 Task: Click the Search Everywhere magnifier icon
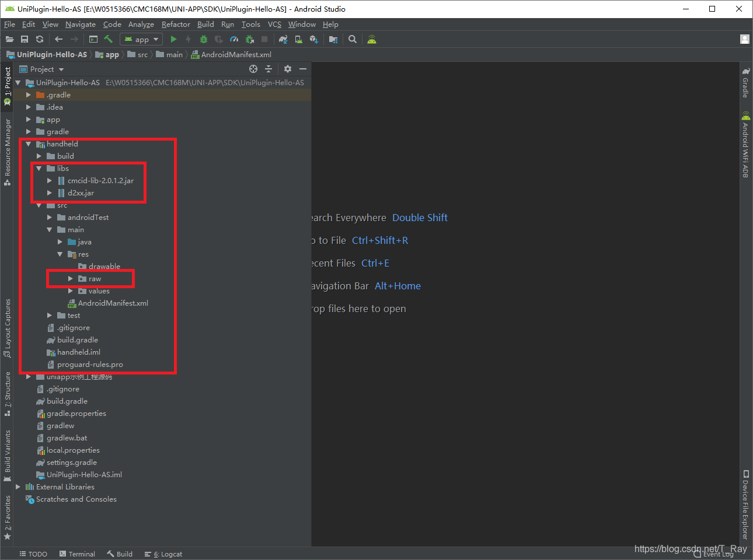point(353,39)
